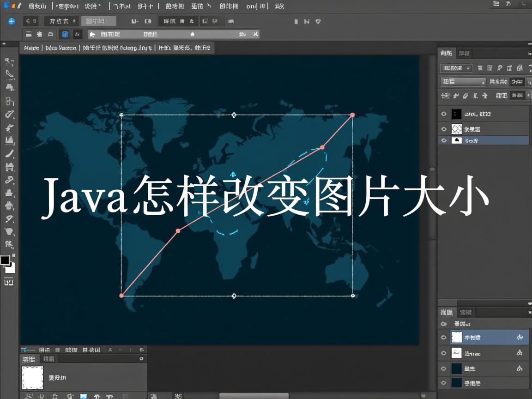Toggle visibility of the checkerboard-thumbnail layer

point(443,130)
